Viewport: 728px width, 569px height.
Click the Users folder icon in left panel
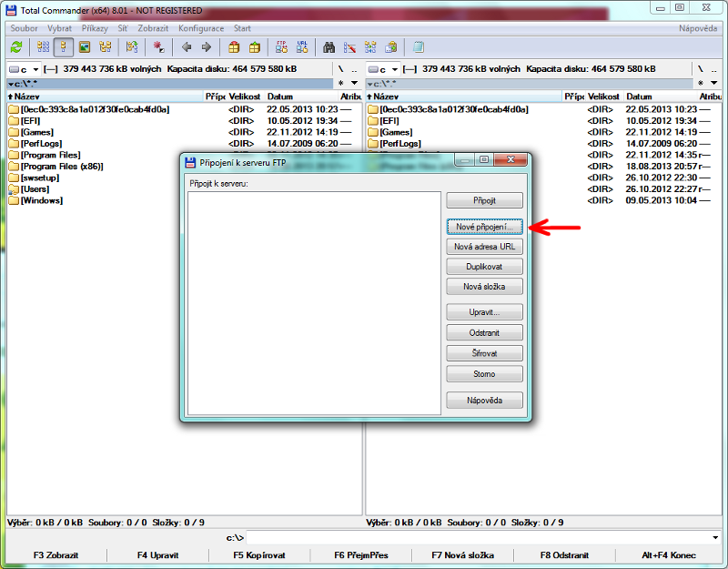tap(14, 189)
